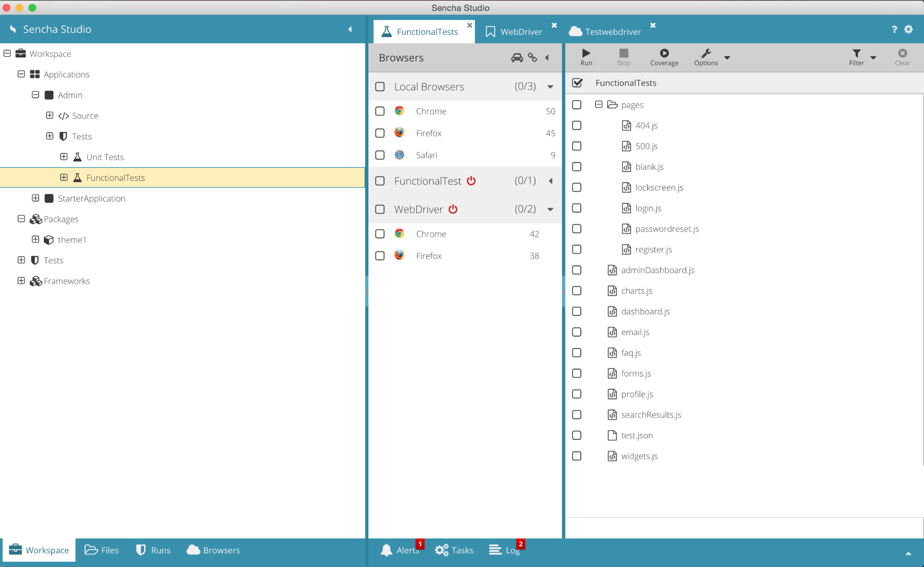Collapse the Workspace tree node
Image resolution: width=924 pixels, height=567 pixels.
(7, 53)
